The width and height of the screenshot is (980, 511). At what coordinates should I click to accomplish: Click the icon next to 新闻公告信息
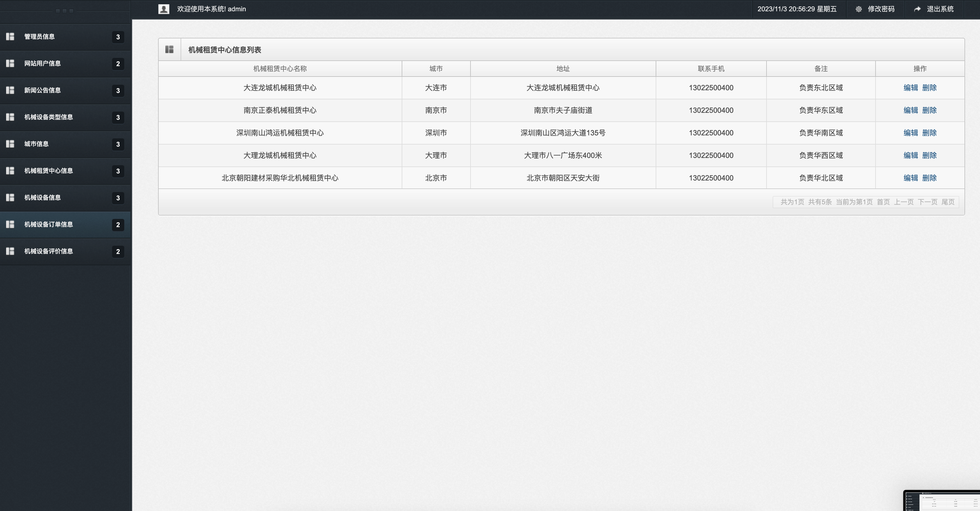pos(10,90)
